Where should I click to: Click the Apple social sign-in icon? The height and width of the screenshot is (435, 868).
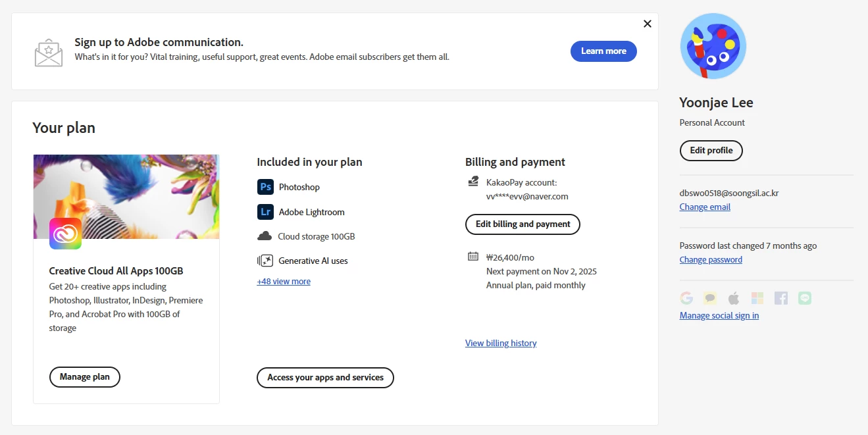point(734,298)
